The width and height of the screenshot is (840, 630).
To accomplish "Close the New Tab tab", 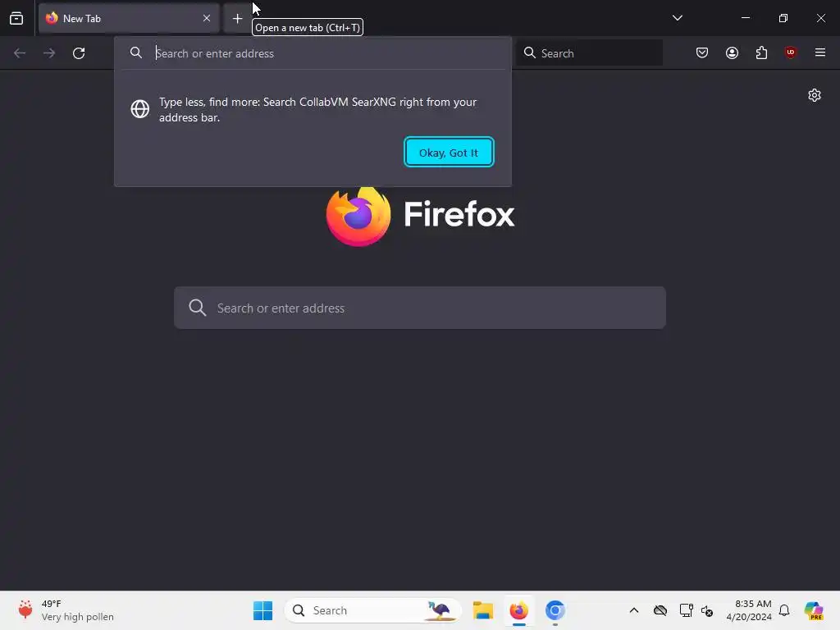I will (207, 18).
